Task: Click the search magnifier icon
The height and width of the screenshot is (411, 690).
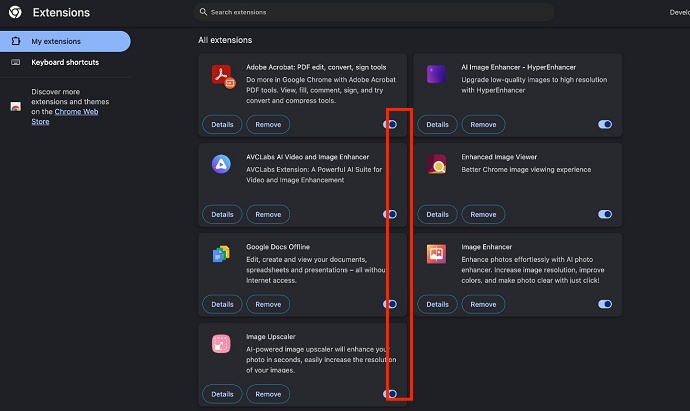Action: pos(203,12)
